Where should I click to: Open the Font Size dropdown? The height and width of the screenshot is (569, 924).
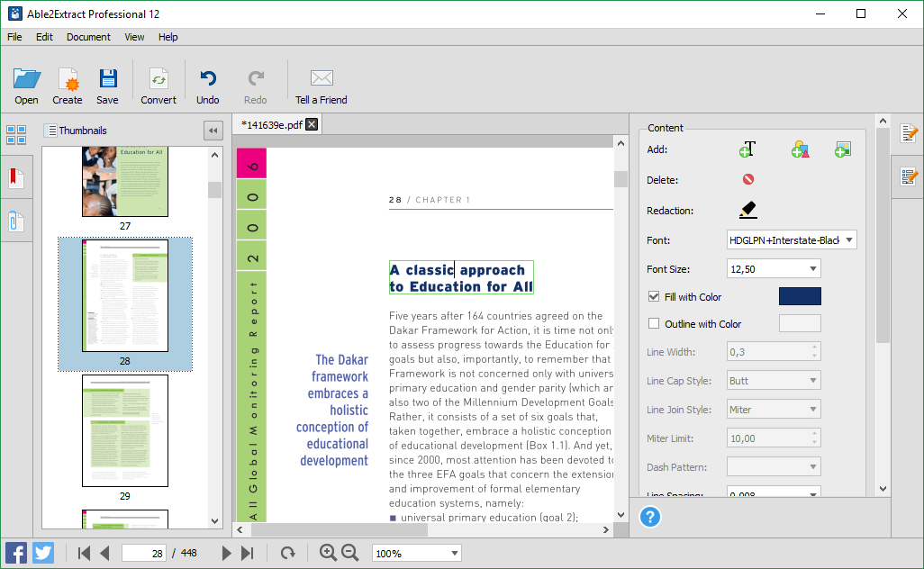[812, 268]
